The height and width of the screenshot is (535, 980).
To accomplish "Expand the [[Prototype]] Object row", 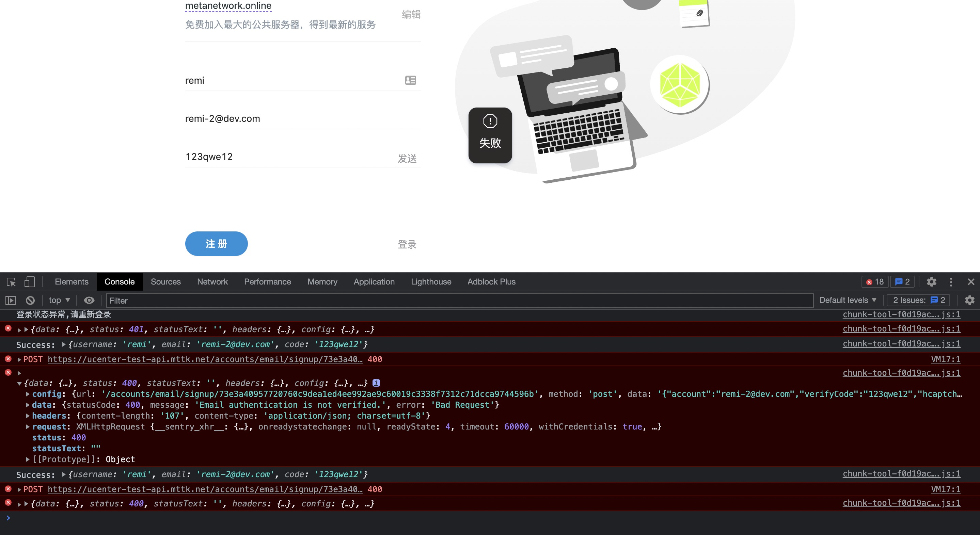I will pos(27,459).
